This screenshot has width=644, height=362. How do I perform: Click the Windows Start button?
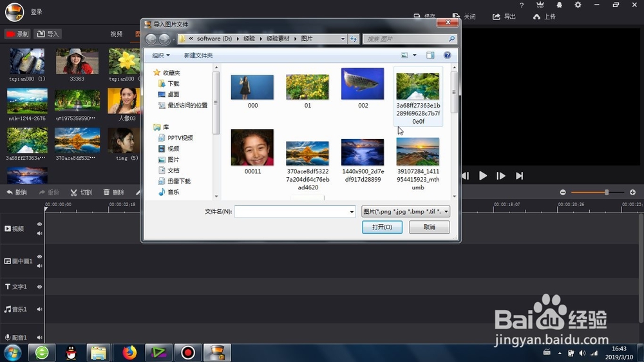(x=12, y=352)
